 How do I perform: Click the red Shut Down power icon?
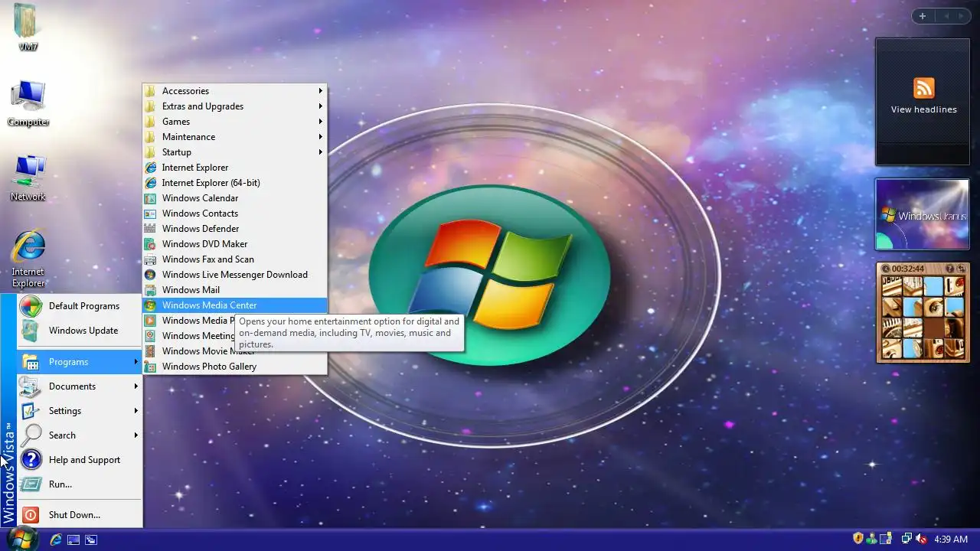pos(31,515)
